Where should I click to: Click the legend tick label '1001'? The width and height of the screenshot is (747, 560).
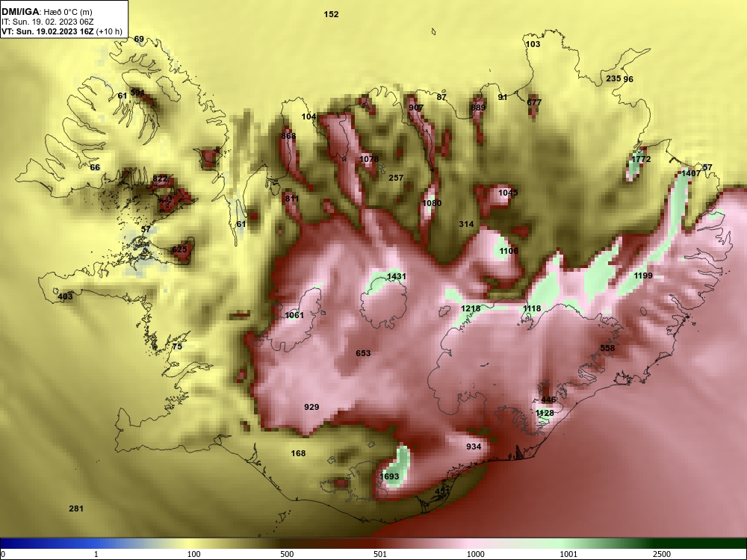[x=568, y=554]
